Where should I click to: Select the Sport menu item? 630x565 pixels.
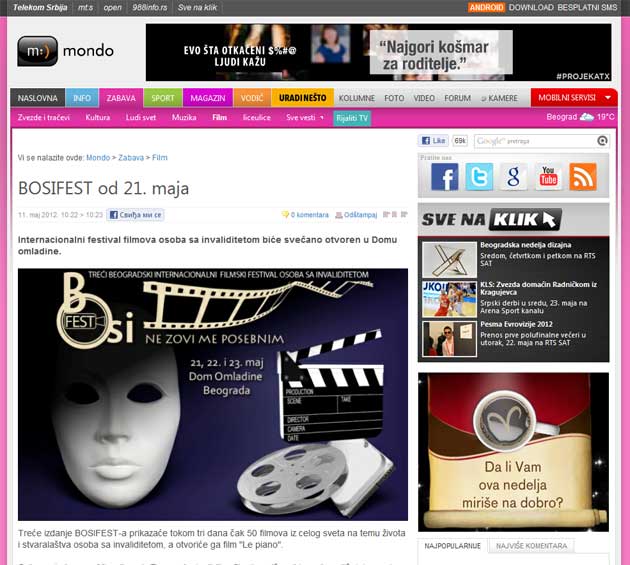(162, 98)
